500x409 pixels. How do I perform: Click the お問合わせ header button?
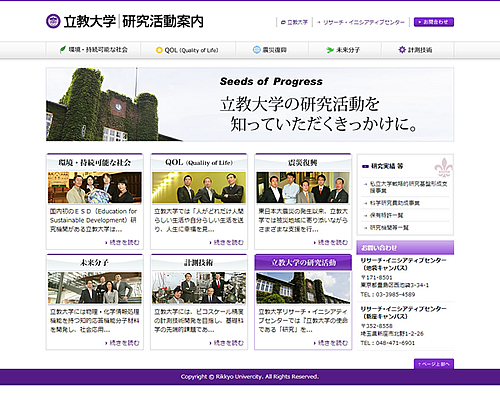click(x=434, y=22)
